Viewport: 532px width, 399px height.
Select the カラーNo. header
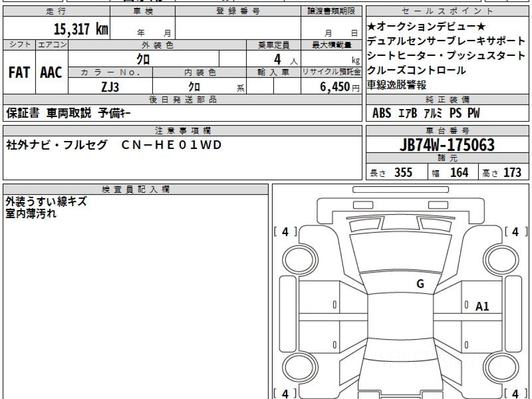110,72
